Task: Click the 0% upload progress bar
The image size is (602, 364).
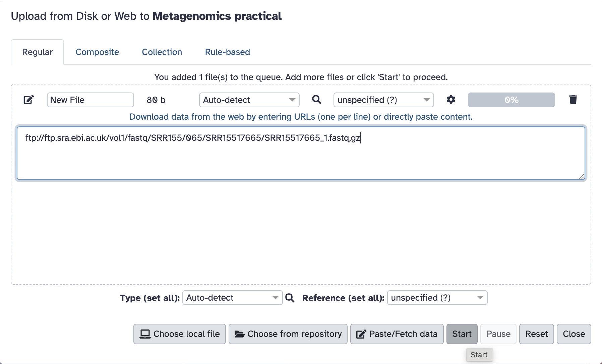Action: (x=511, y=100)
